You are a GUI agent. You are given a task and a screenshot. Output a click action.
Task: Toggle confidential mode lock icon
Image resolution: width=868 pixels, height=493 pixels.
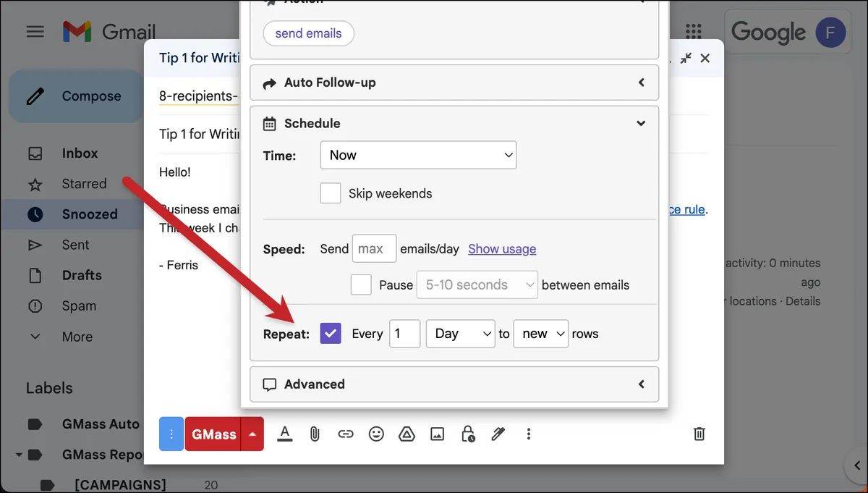pos(468,434)
